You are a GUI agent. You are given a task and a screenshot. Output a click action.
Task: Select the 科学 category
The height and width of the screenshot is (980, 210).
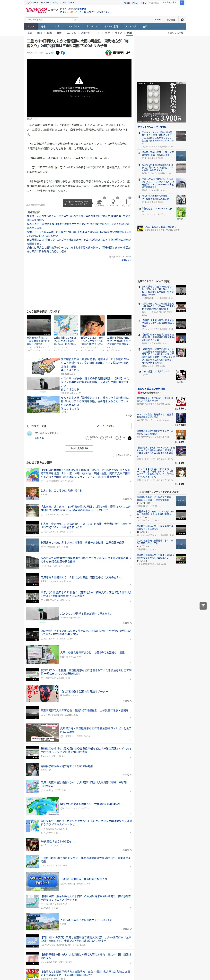[107, 33]
